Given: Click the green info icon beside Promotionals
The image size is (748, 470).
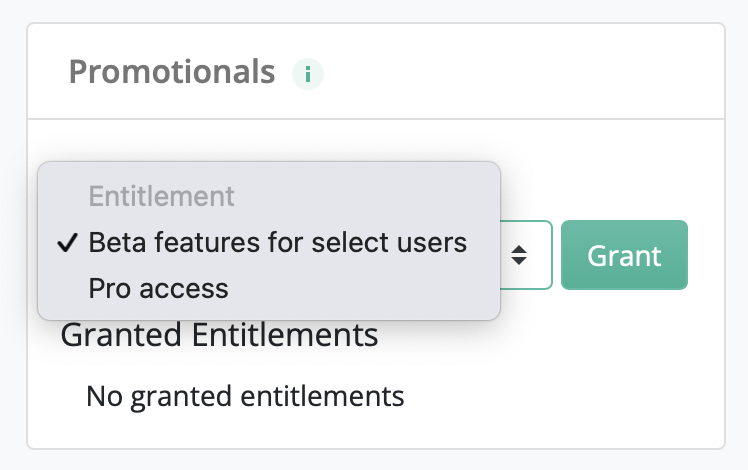Looking at the screenshot, I should coord(308,74).
